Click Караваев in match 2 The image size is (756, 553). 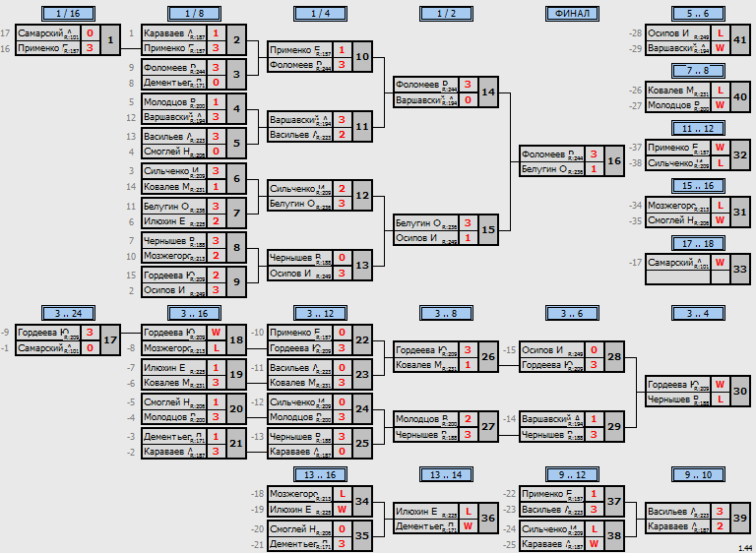174,33
